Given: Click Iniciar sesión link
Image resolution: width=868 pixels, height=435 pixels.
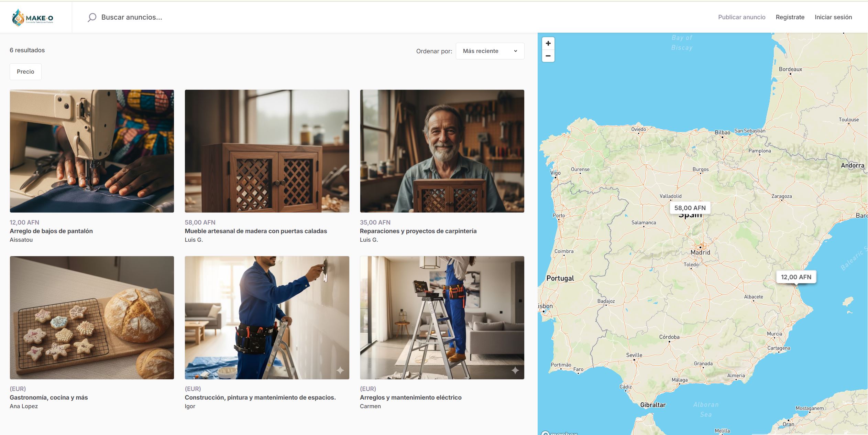Looking at the screenshot, I should tap(833, 17).
